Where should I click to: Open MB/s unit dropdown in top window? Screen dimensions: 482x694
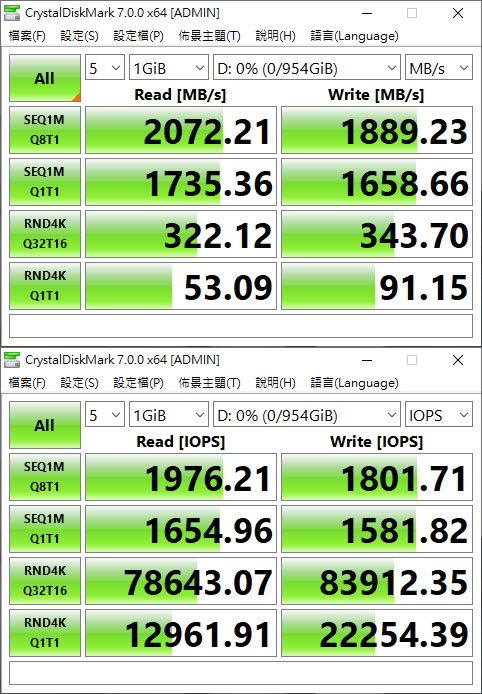(x=439, y=68)
